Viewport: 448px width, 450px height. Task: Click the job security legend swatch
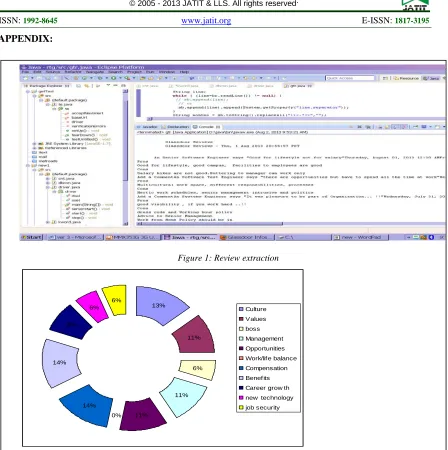click(x=241, y=407)
